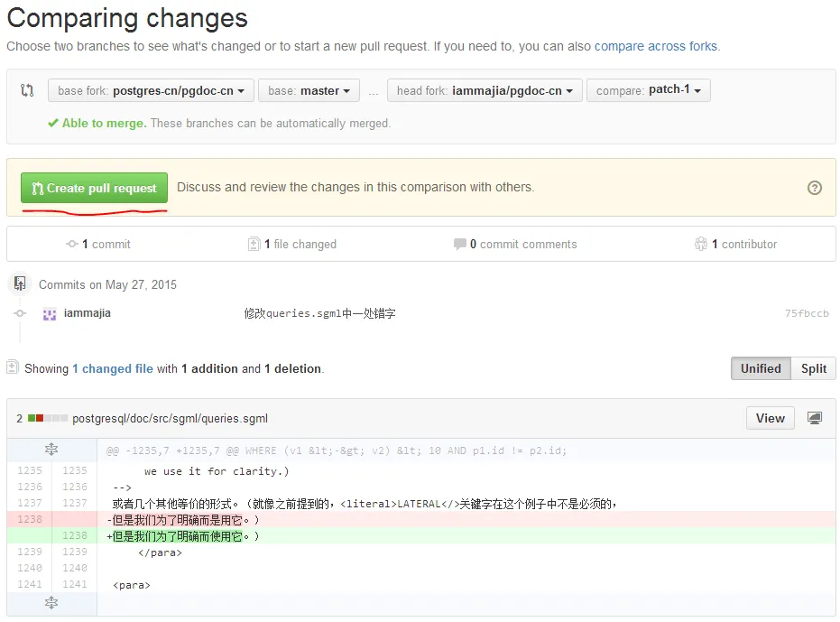The height and width of the screenshot is (622, 840).
Task: Switch diff to Unified view
Action: pos(761,368)
